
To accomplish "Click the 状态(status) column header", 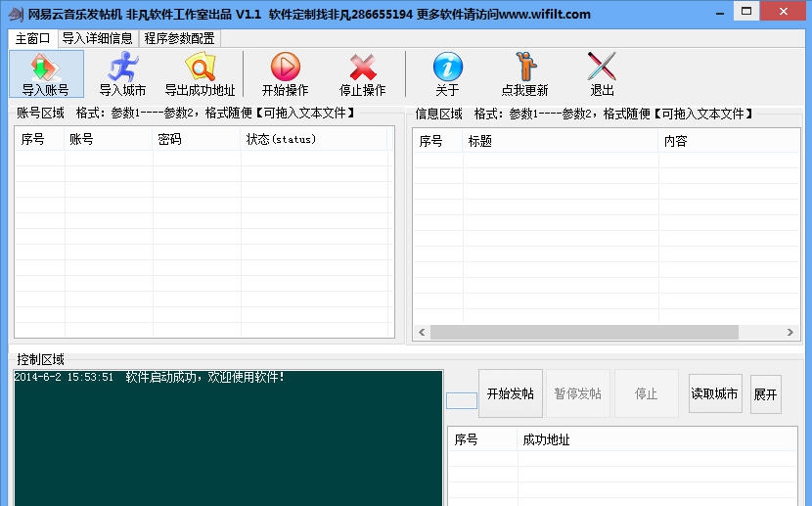I will coord(314,139).
